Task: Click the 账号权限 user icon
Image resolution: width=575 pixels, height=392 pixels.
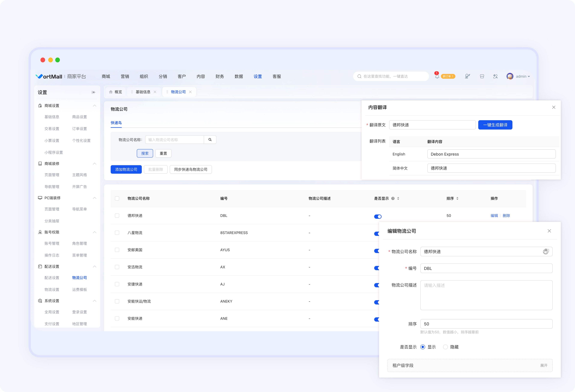Action: coord(40,232)
